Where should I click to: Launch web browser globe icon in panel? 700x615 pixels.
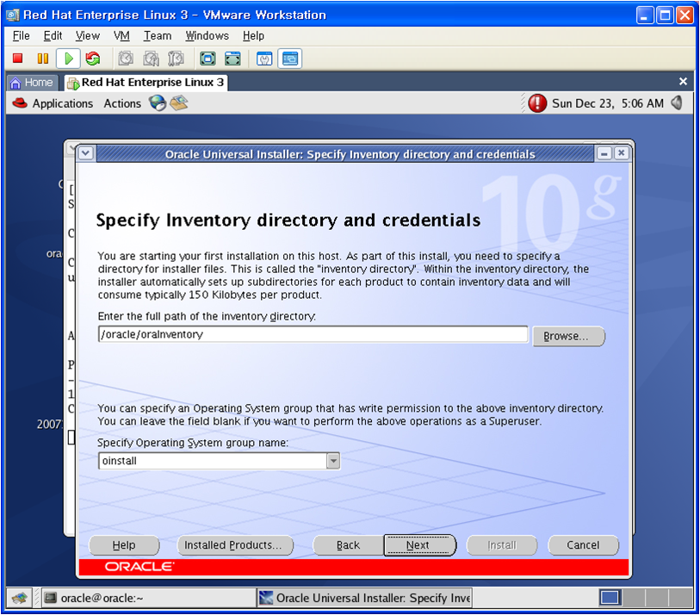[158, 103]
